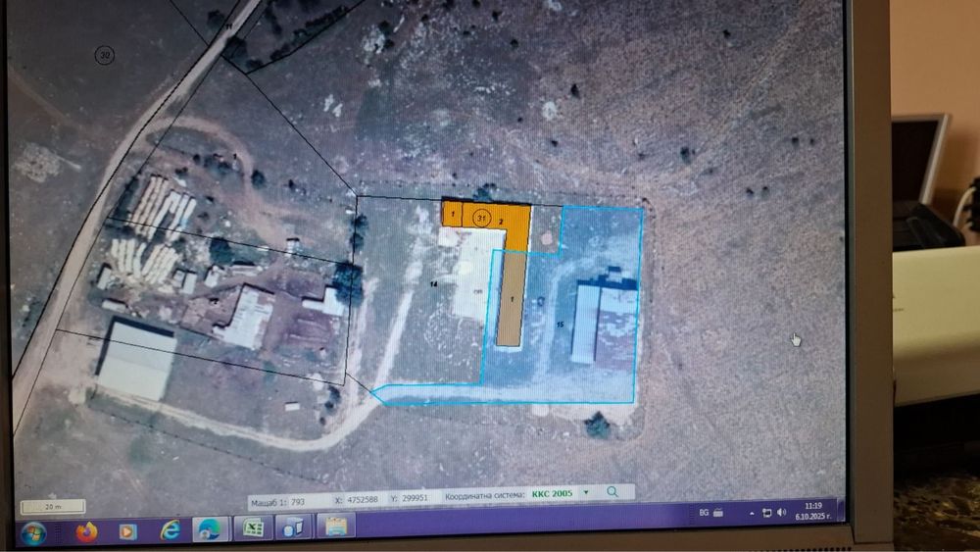Open the taskbar program beside Excel
Screen dimensions: 980x552
coord(292,527)
